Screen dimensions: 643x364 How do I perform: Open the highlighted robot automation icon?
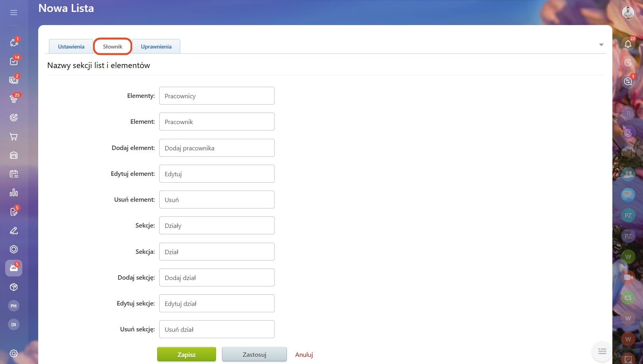14,268
